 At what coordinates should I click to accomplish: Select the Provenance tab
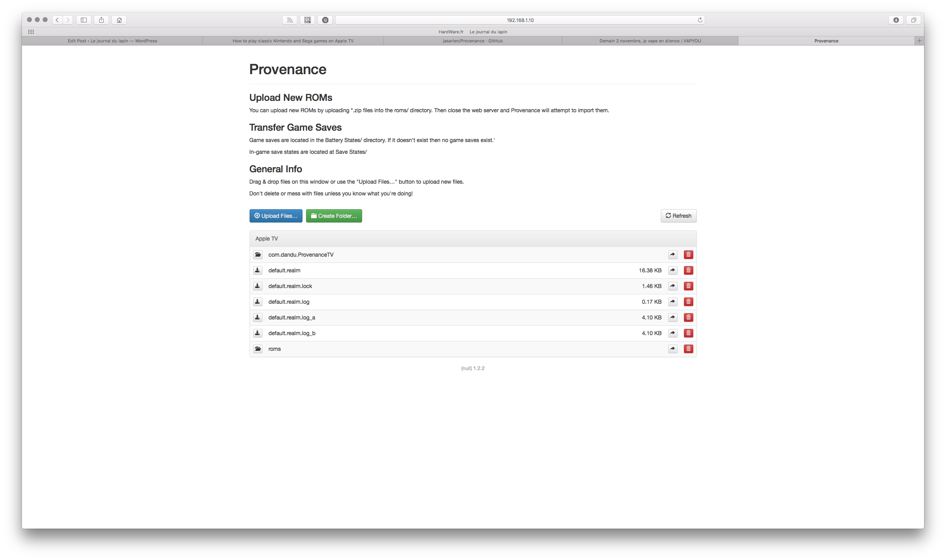coord(826,41)
